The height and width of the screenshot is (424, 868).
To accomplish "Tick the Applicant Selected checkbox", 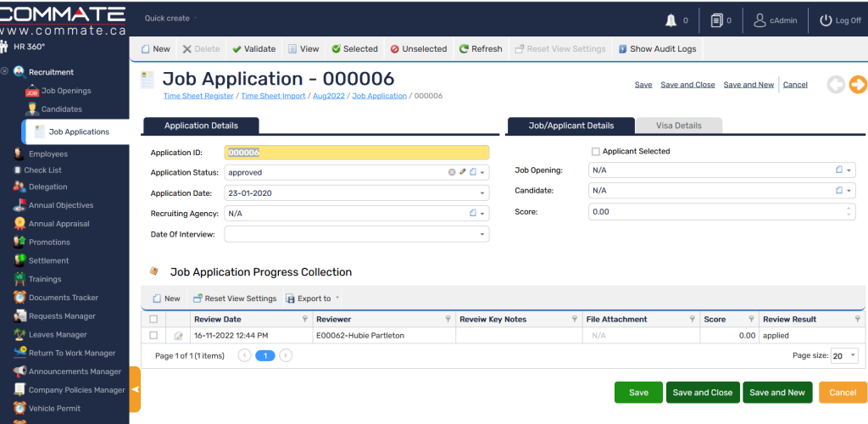I will pyautogui.click(x=595, y=152).
